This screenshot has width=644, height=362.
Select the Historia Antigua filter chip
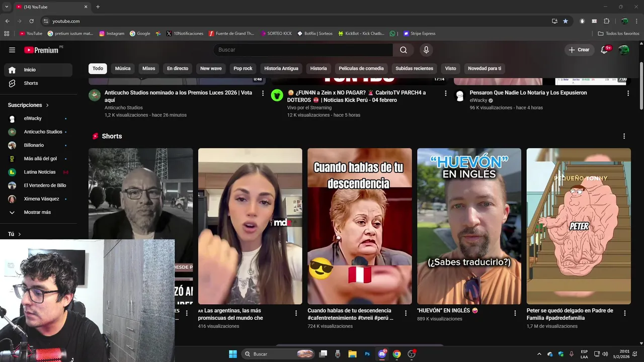(281, 68)
